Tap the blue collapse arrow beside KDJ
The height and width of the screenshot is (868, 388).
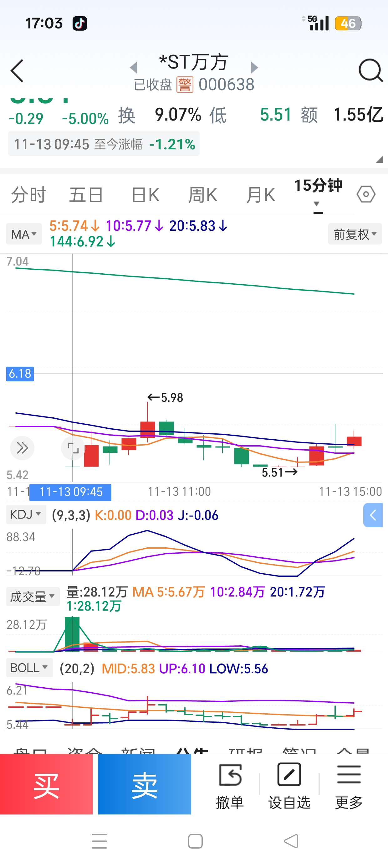(373, 515)
